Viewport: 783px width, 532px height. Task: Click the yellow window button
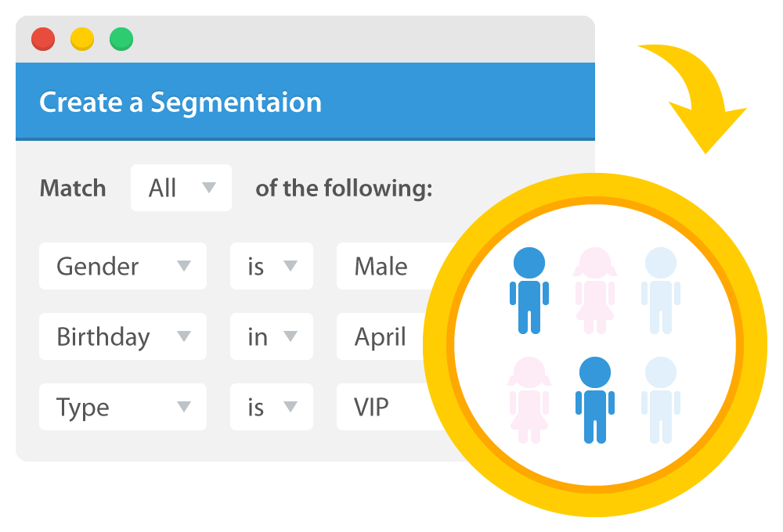(x=82, y=39)
